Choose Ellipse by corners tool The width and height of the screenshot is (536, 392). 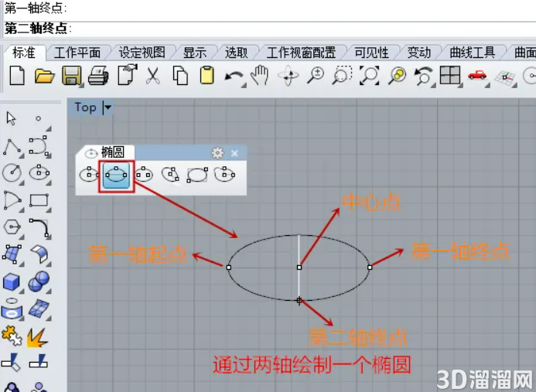(197, 175)
